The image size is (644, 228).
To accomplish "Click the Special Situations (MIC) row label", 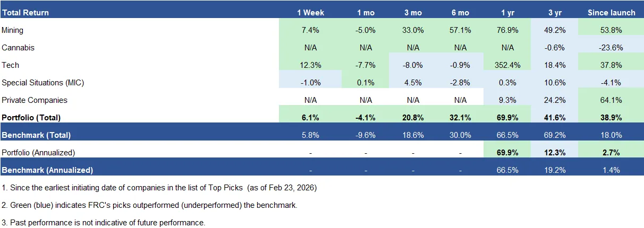I will 43,83.
